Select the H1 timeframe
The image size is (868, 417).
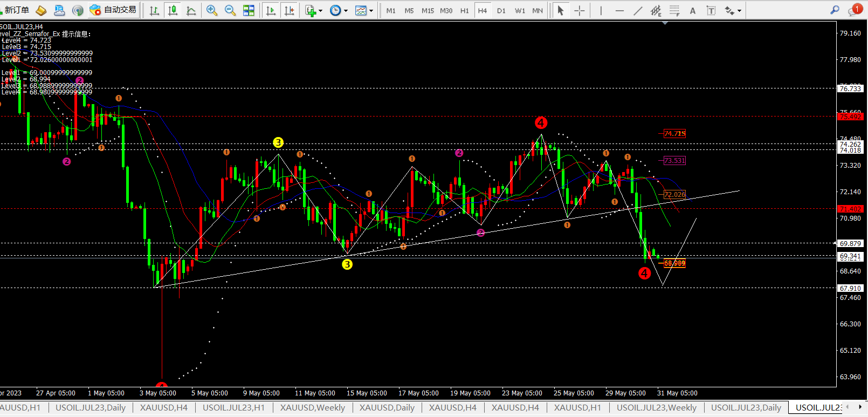(x=464, y=10)
